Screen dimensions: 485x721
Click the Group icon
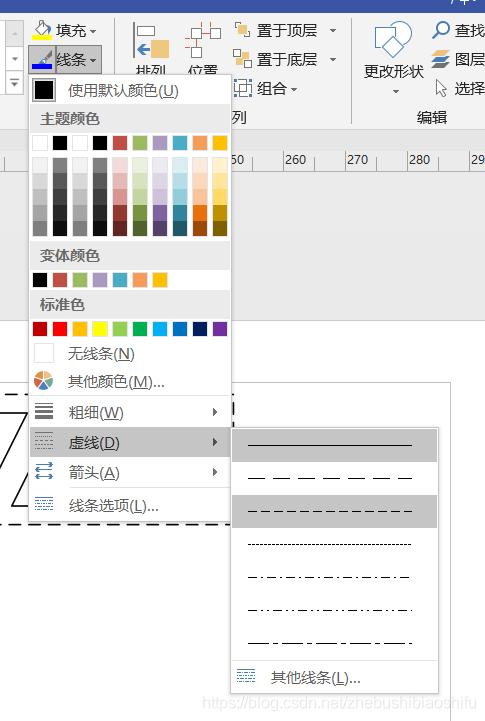pos(243,88)
